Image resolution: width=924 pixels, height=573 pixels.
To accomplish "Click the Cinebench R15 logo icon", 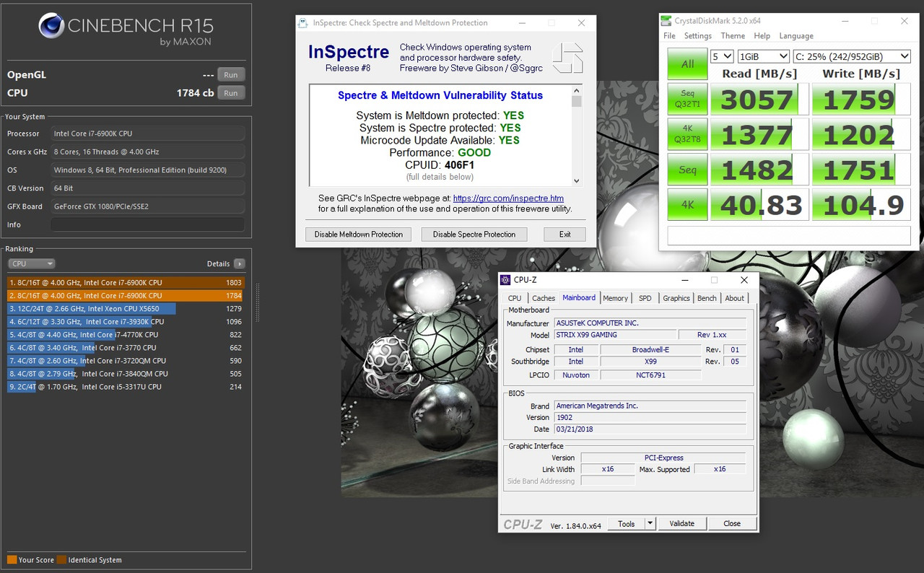I will coord(51,26).
